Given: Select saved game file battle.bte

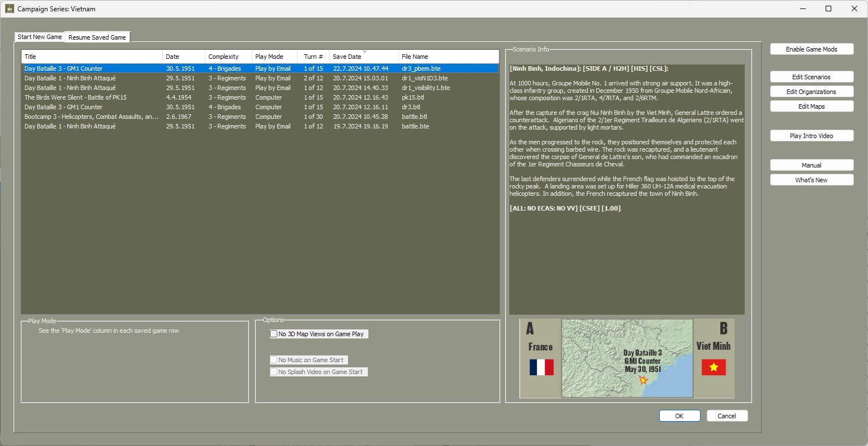Looking at the screenshot, I should pyautogui.click(x=260, y=126).
